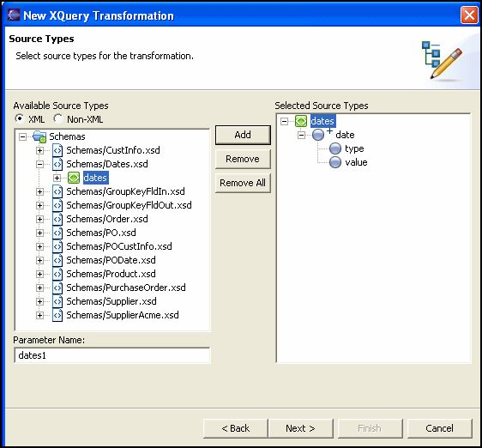The image size is (482, 448).
Task: Click the CustInfo.xsd file icon
Action: 57,150
